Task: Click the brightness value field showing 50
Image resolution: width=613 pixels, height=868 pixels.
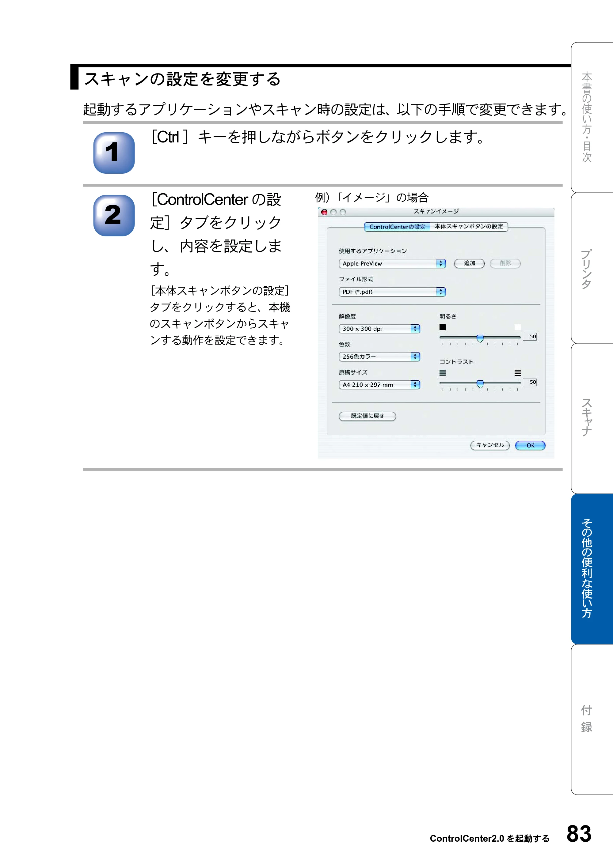Action: click(530, 337)
